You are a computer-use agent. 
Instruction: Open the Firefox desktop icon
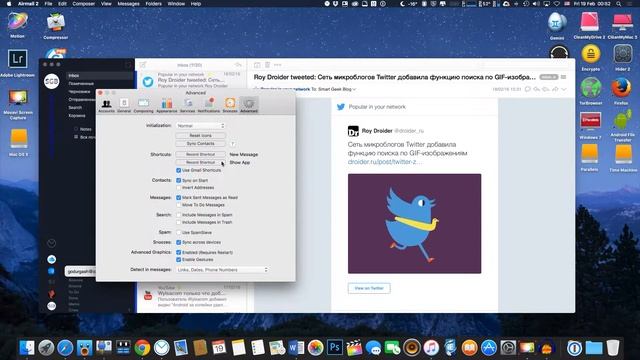[621, 88]
